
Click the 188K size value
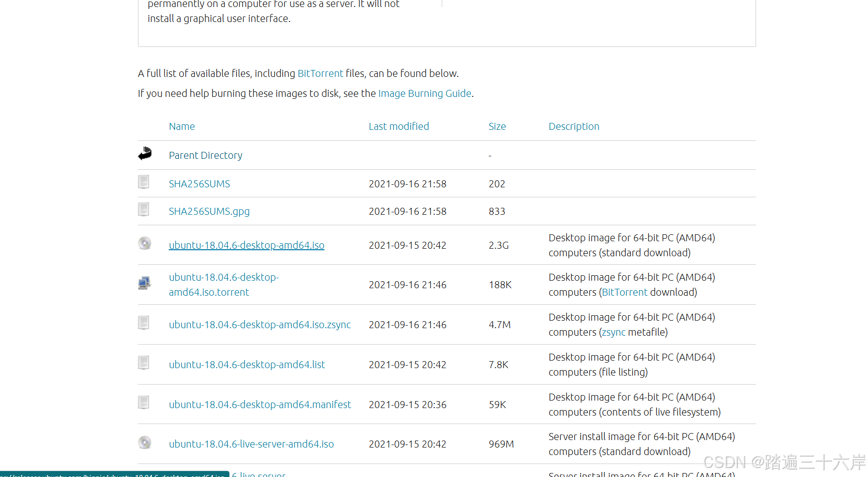(500, 285)
